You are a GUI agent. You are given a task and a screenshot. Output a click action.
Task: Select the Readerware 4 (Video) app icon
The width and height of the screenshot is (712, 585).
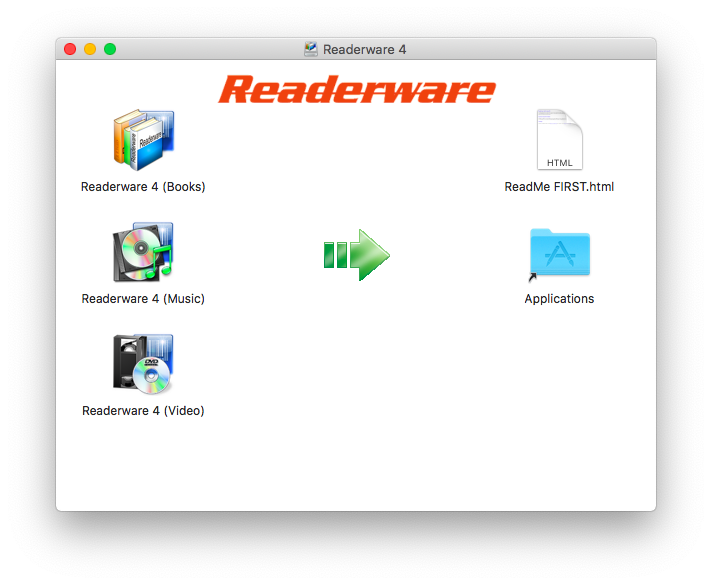tap(143, 364)
